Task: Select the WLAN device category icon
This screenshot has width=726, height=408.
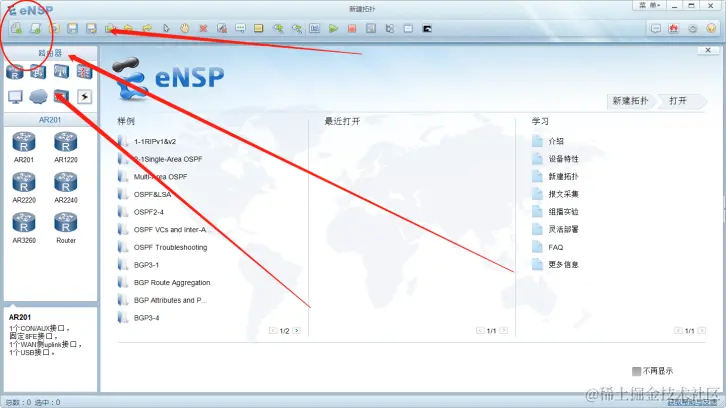Action: (61, 72)
